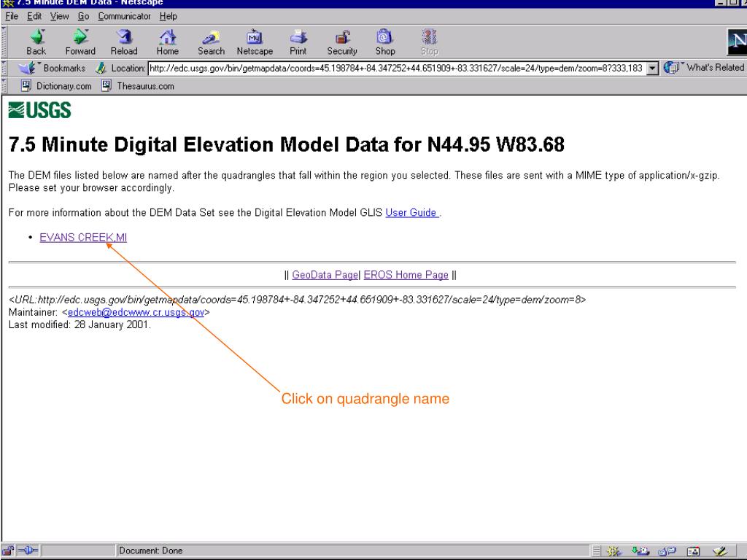Click the My Netscape toolbar icon
Image resolution: width=747 pixels, height=560 pixels.
point(255,42)
